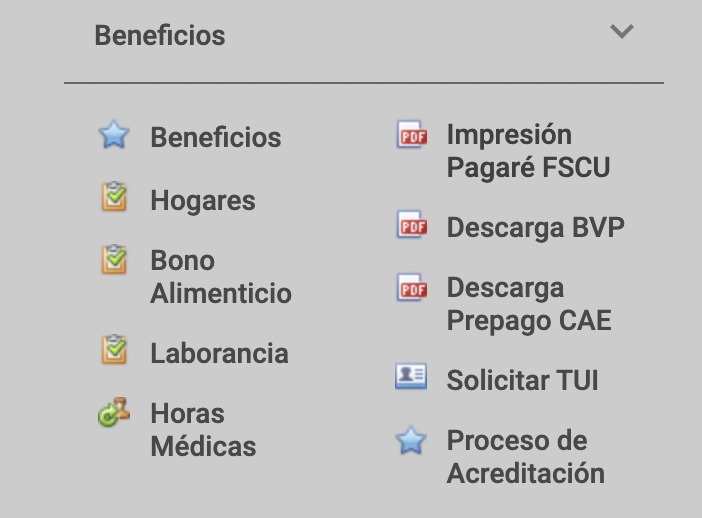
Task: Go to Bono Alimenticio
Action: click(220, 277)
